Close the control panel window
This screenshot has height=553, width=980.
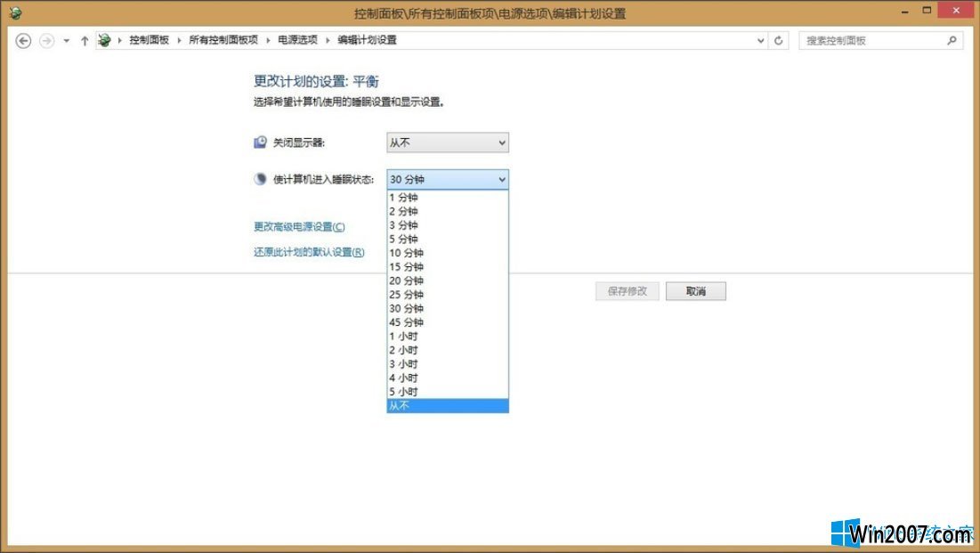[956, 10]
